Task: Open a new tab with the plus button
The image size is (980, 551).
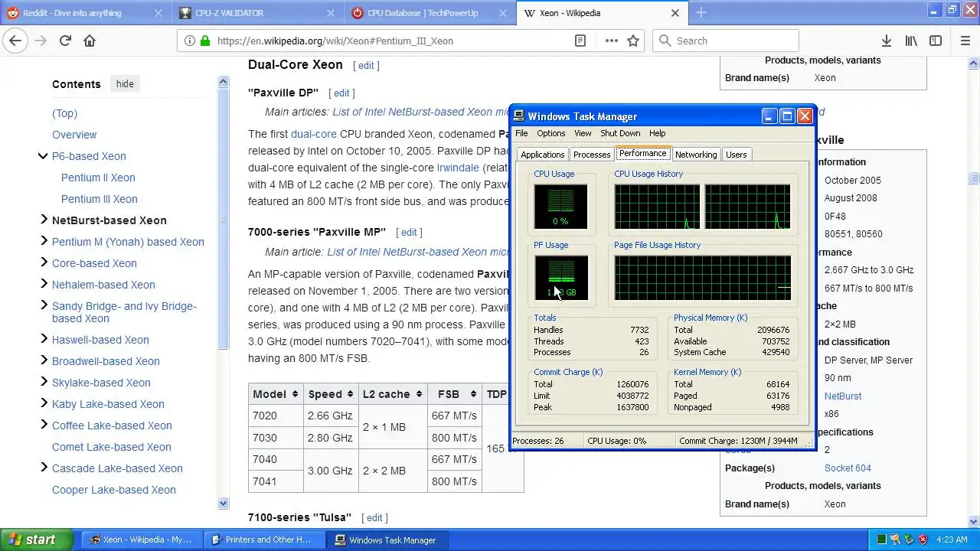Action: click(x=701, y=12)
